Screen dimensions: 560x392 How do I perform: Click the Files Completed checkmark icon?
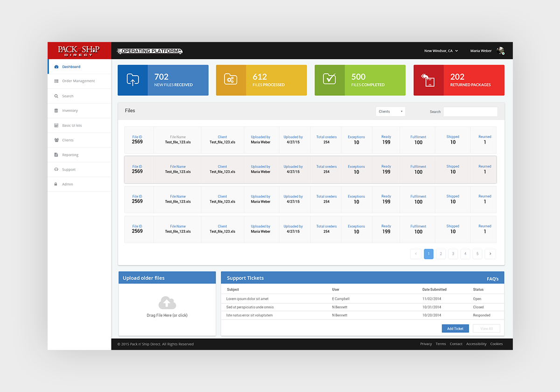click(329, 80)
